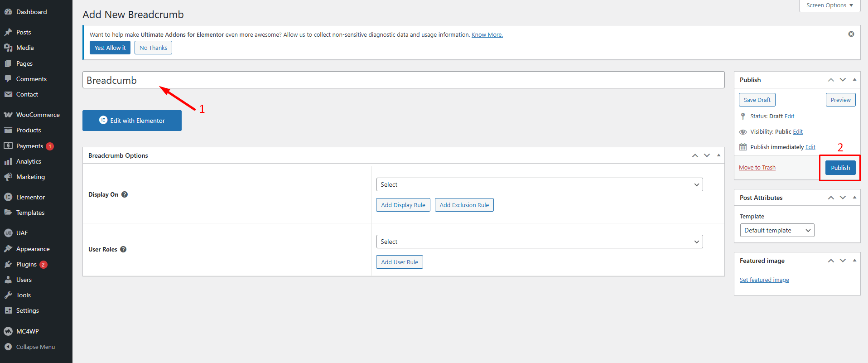
Task: Open WooCommerce from sidebar icon
Action: 8,115
